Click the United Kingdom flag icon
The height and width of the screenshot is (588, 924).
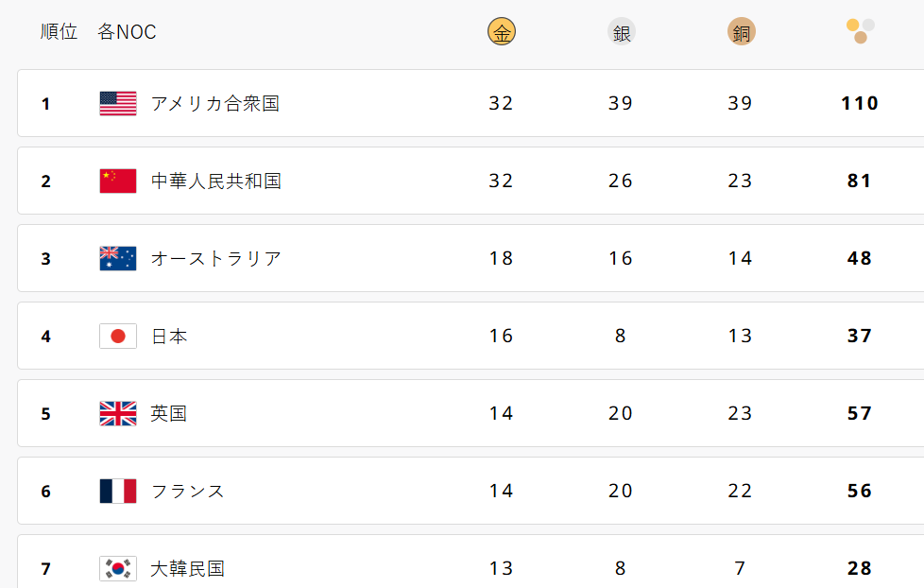(x=118, y=413)
